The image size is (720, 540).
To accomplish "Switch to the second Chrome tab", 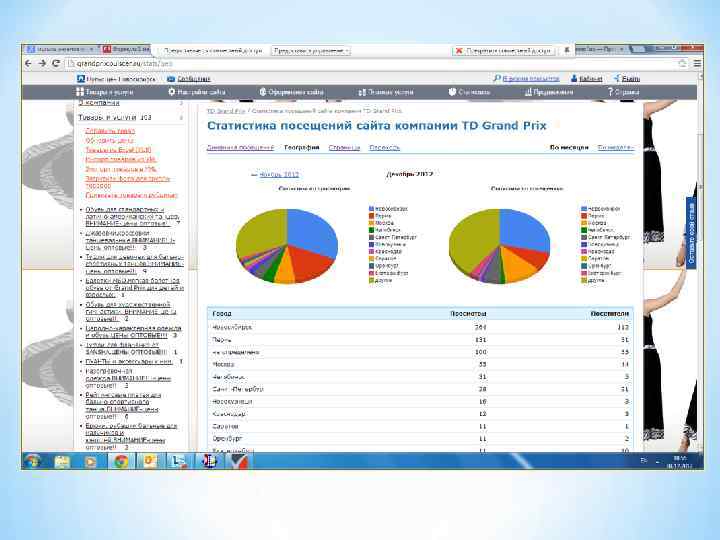I will tap(125, 49).
